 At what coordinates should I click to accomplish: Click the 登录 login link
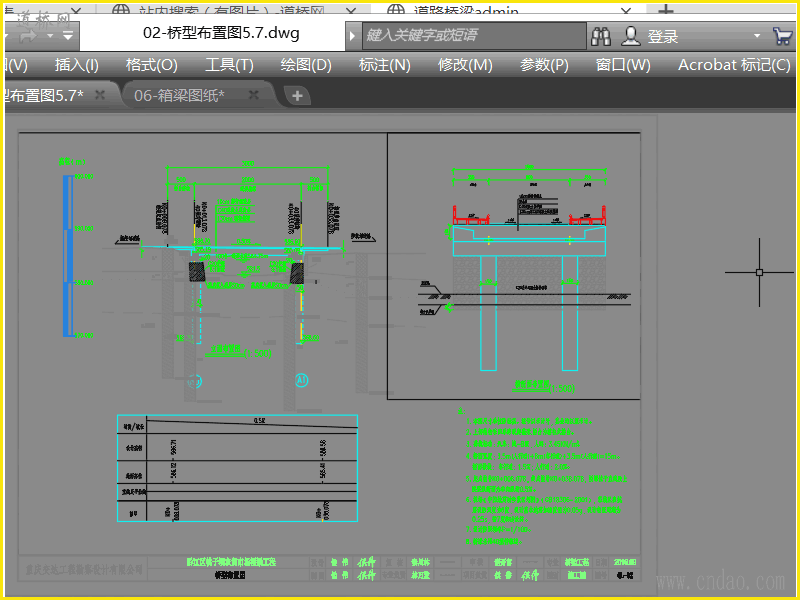[x=663, y=37]
